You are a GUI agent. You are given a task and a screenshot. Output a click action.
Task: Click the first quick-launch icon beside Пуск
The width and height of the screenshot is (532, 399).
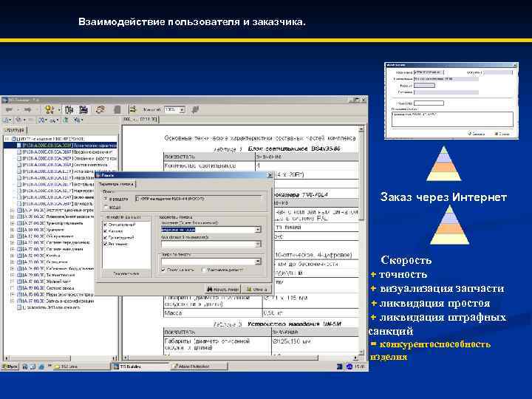coord(25,366)
